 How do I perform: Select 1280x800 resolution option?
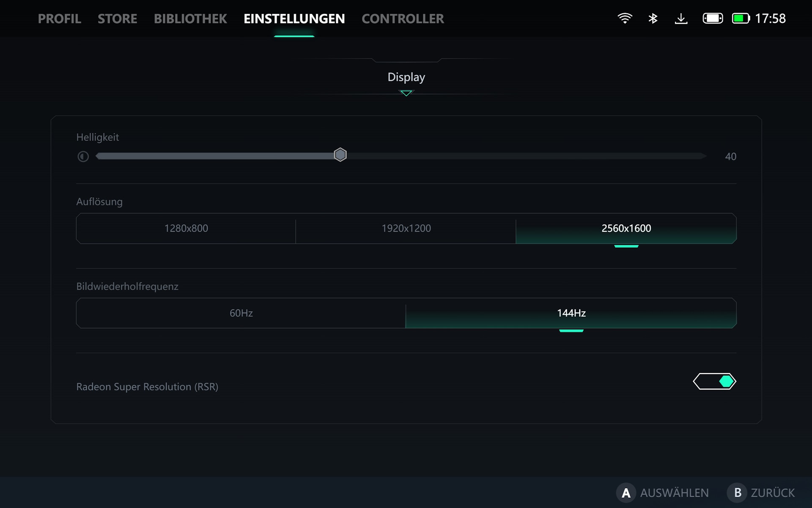click(x=186, y=229)
